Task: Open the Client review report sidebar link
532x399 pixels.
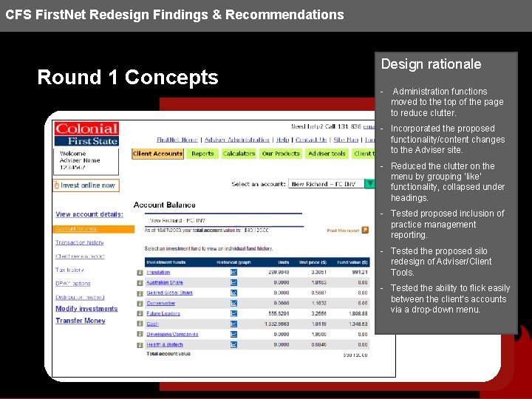Action: (80, 256)
